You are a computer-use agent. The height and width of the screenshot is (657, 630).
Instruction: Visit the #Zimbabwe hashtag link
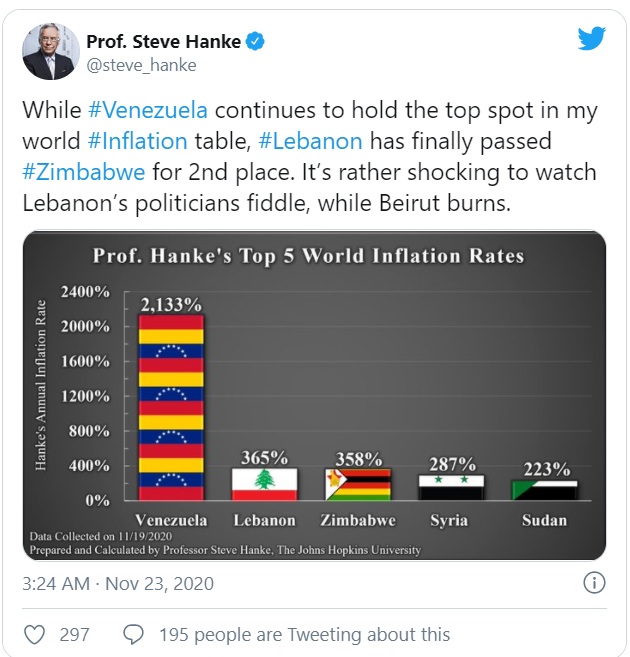[84, 172]
